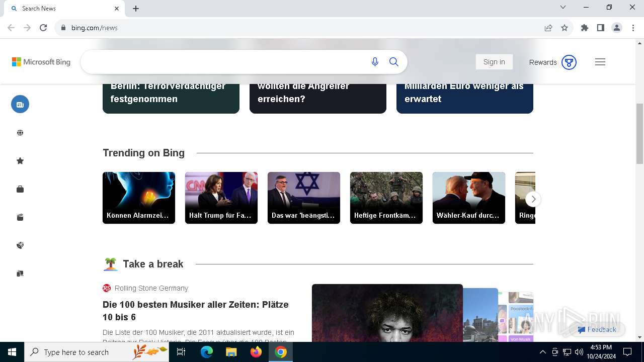This screenshot has width=644, height=362.
Task: Select the bottom newspaper icon in sidebar
Action: point(20,274)
